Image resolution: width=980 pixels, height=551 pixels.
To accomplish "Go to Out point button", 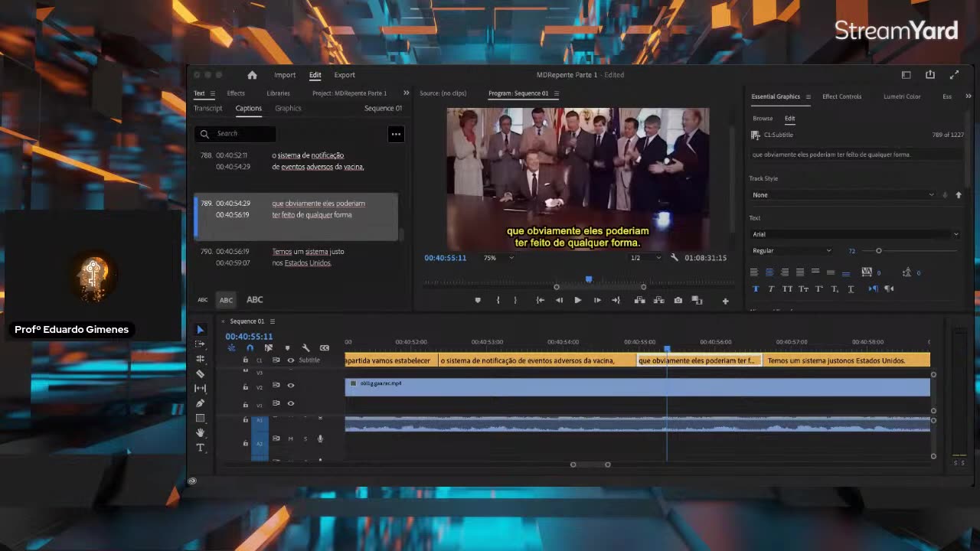I will point(616,301).
